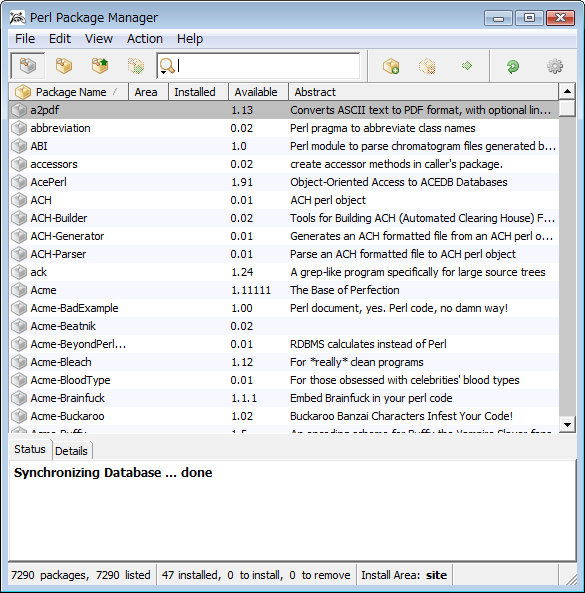Click the View packages to install/remove icon

click(x=136, y=66)
